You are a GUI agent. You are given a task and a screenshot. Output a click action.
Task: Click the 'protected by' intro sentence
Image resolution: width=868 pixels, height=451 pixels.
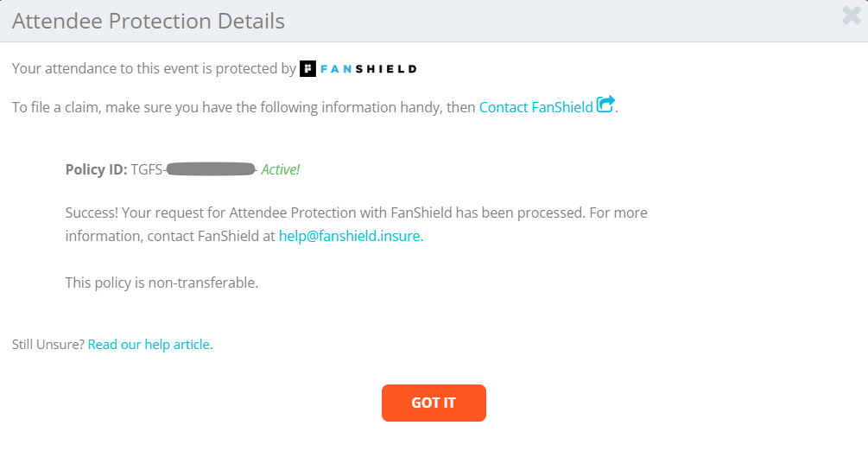[x=155, y=69]
